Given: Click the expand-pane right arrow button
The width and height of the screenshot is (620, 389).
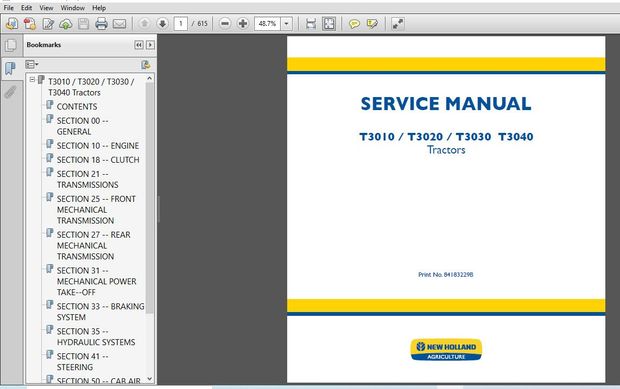Looking at the screenshot, I should click(150, 45).
